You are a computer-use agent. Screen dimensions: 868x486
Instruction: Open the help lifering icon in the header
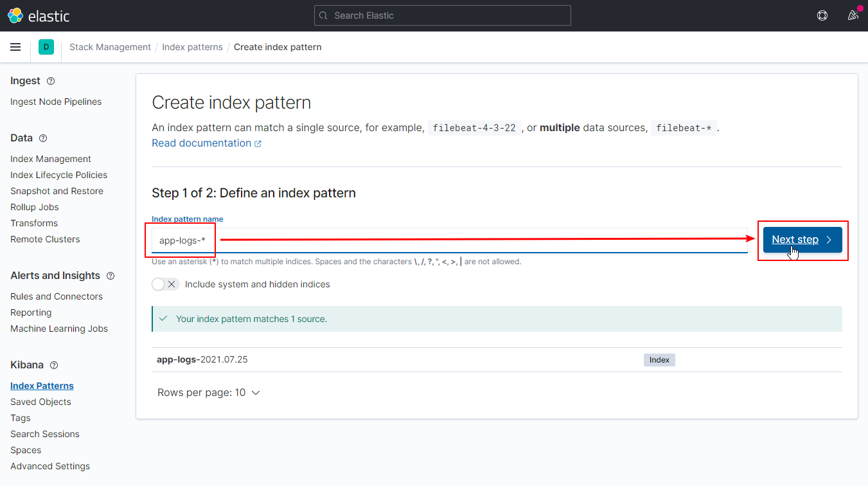(822, 15)
